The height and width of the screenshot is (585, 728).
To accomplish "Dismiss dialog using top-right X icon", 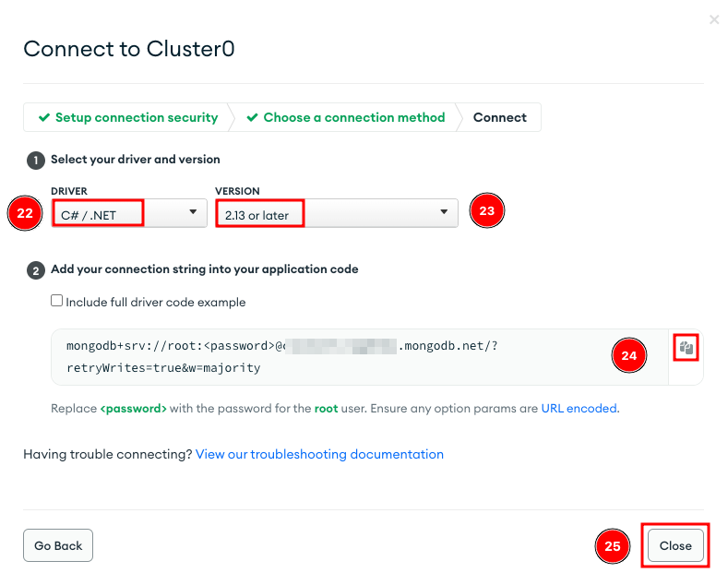I will tap(714, 19).
